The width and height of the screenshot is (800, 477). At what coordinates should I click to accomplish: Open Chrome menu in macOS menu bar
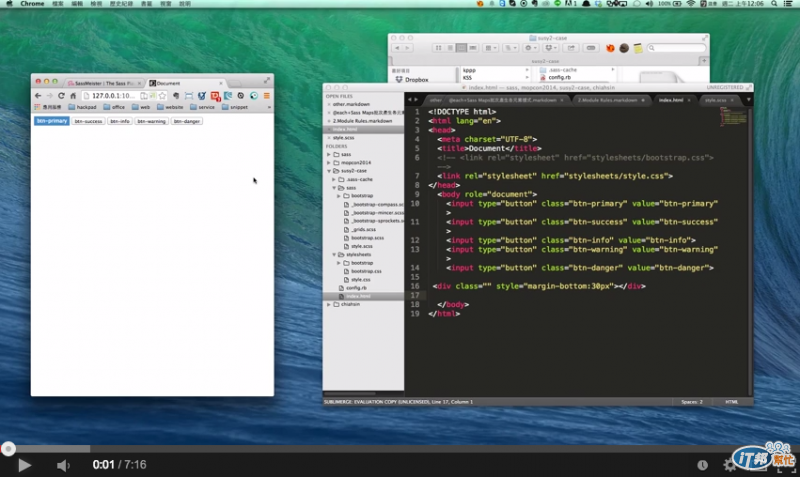pyautogui.click(x=32, y=4)
